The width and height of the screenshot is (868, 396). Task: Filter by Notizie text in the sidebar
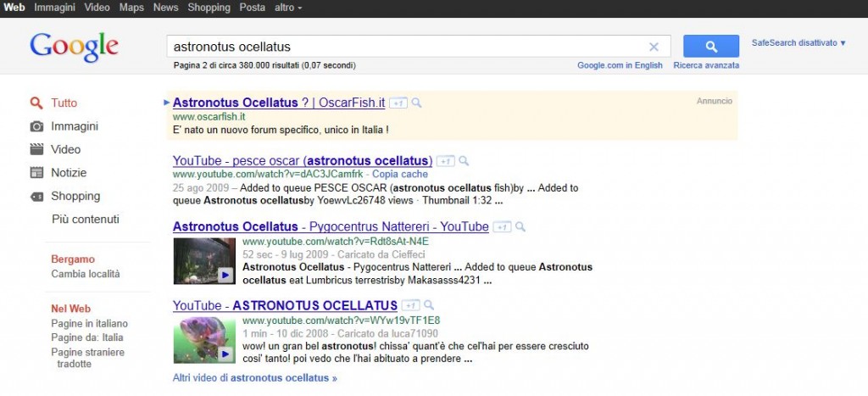click(x=69, y=173)
